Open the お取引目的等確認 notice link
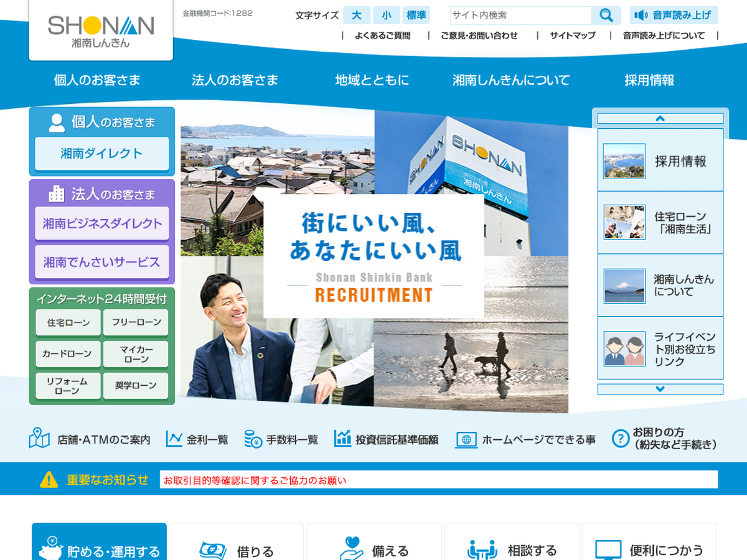747x560 pixels. pyautogui.click(x=255, y=480)
